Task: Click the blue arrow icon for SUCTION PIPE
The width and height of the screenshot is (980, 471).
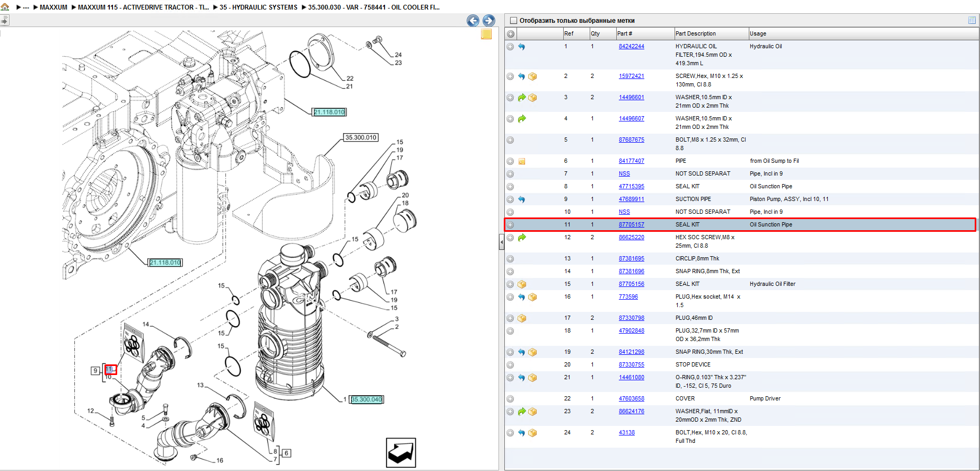Action: pos(522,199)
